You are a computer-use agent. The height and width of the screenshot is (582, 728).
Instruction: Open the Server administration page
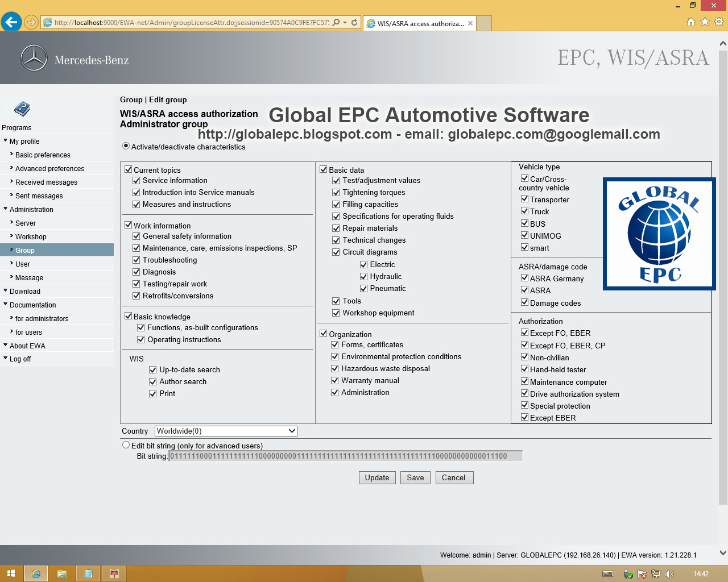26,223
